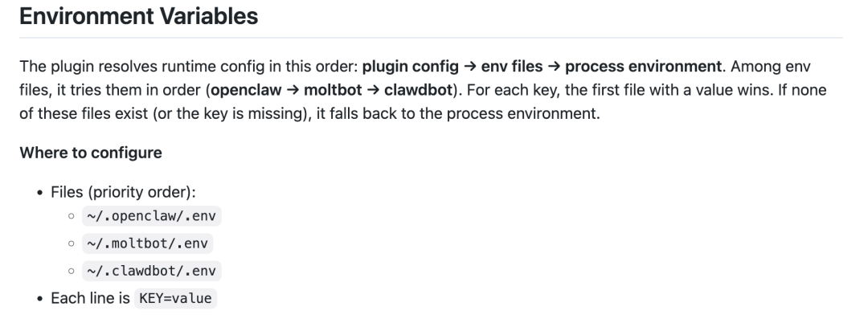Click the hollow bullet before the openclaw path

(x=72, y=217)
